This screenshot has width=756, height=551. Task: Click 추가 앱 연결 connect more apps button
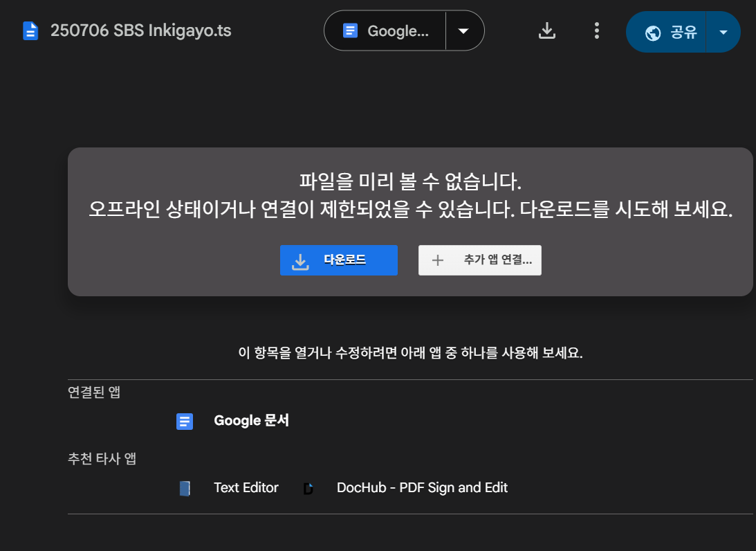tap(480, 260)
